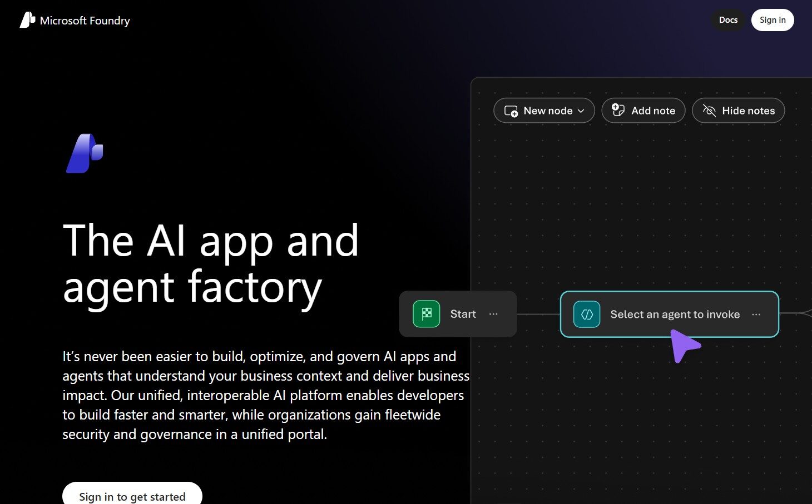812x504 pixels.
Task: Click Sign in to get started
Action: [x=132, y=496]
